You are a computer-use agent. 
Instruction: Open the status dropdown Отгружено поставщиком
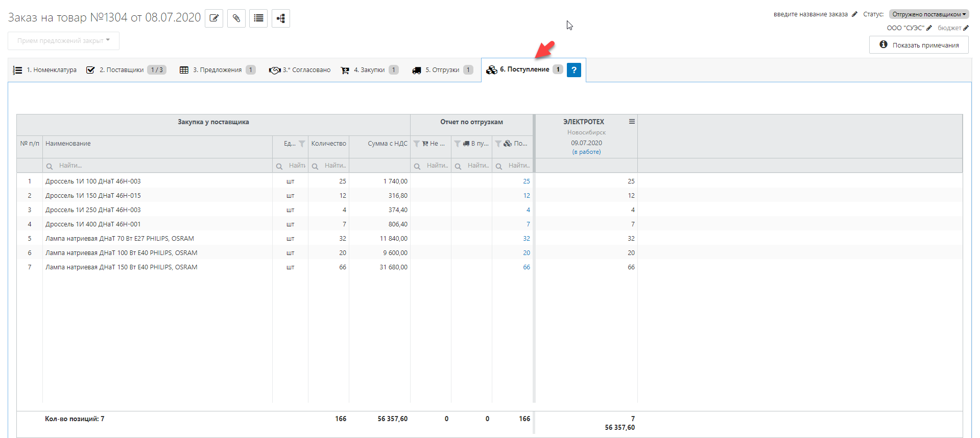click(928, 14)
